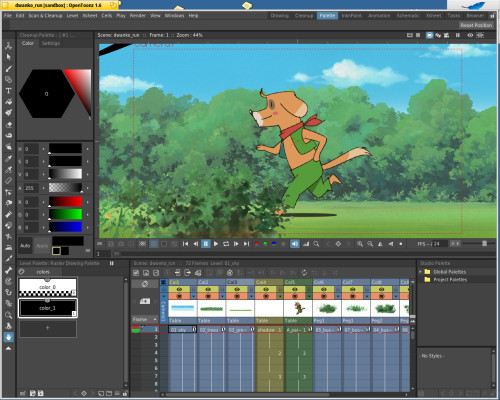500x400 pixels.
Task: Click the green channel G slider
Action: (65, 215)
